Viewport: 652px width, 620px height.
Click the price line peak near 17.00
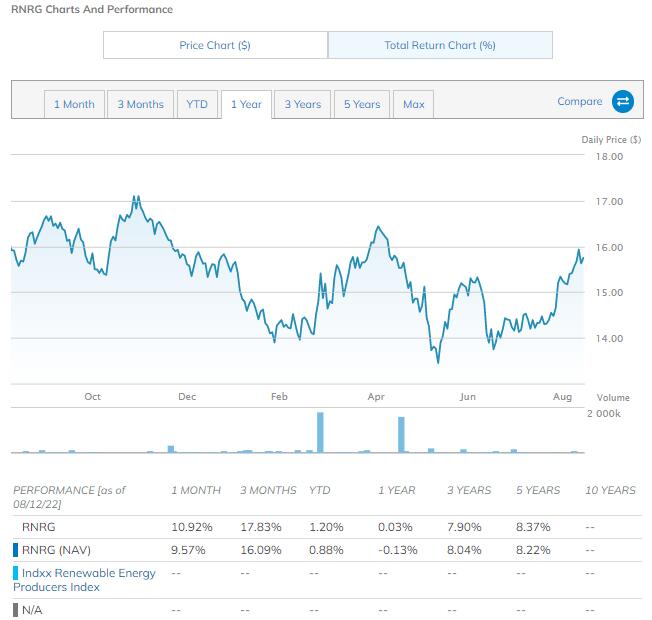(x=135, y=198)
